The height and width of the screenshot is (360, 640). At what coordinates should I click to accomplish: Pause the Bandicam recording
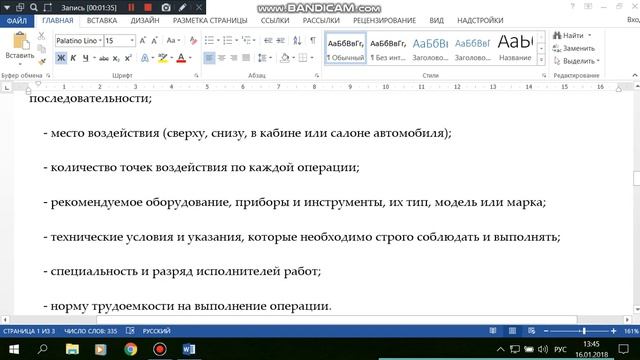pos(131,7)
